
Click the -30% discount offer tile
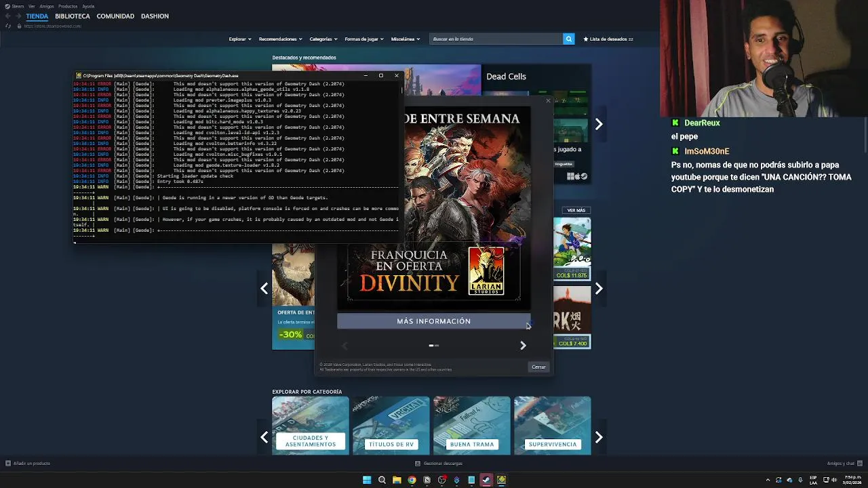click(293, 297)
